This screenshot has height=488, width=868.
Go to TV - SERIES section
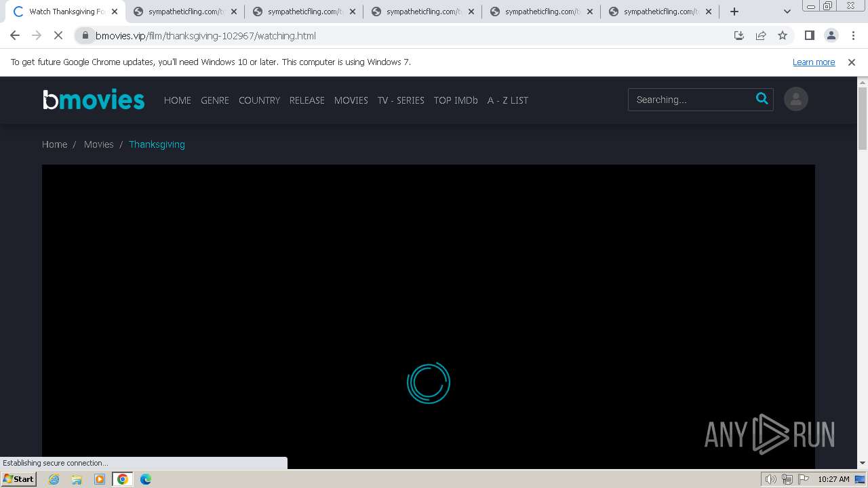pos(401,100)
